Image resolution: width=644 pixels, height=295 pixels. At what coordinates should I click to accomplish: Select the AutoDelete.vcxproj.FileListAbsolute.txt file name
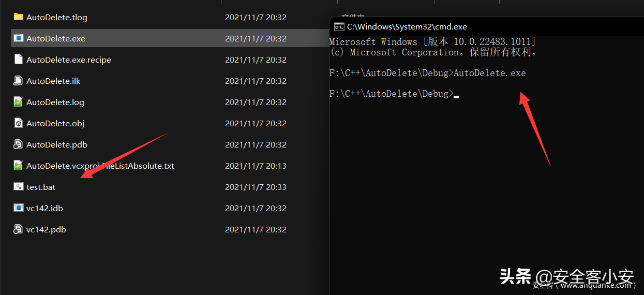[100, 166]
